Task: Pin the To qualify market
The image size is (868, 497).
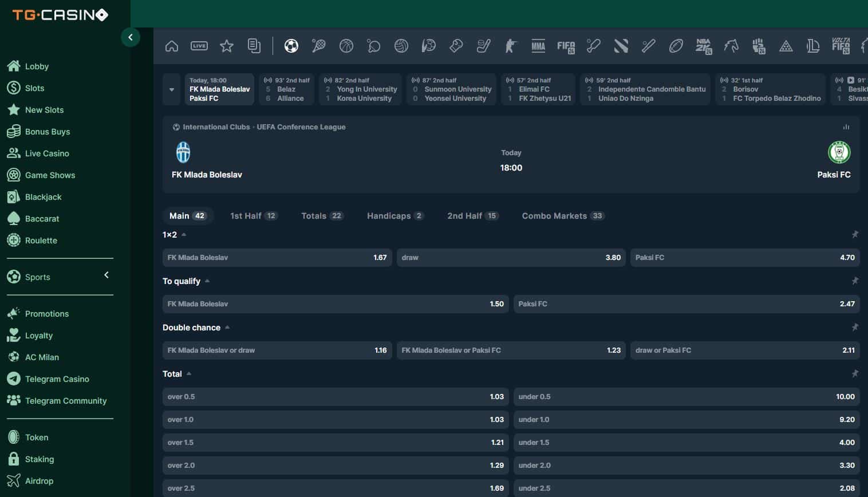Action: click(x=855, y=281)
